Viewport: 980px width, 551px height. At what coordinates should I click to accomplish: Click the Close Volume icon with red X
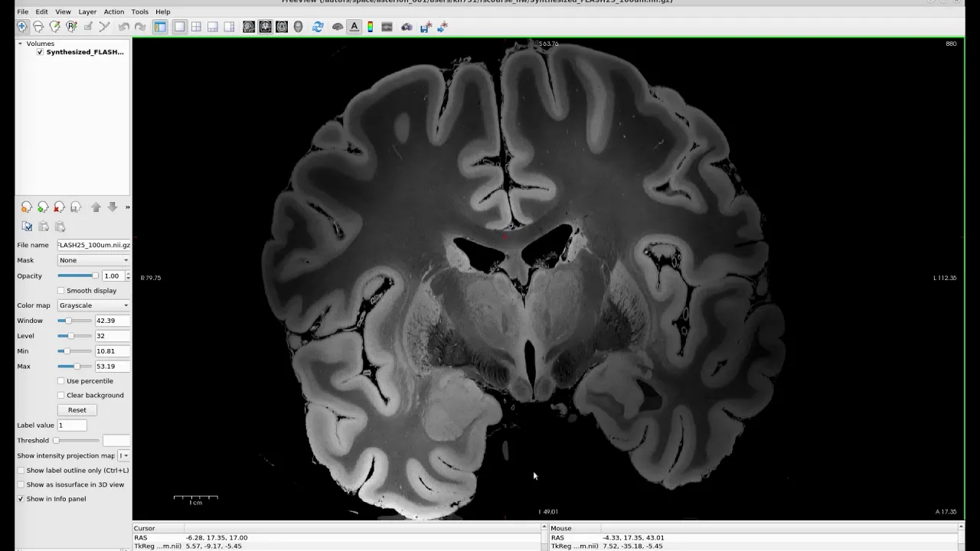[x=60, y=207]
